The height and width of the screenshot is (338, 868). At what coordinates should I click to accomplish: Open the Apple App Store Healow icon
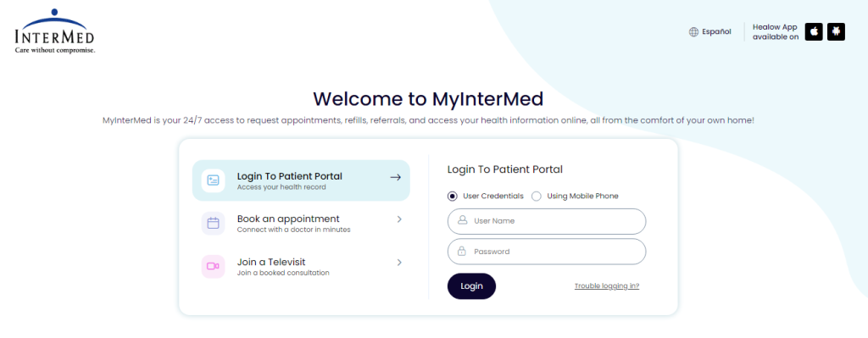(x=814, y=32)
